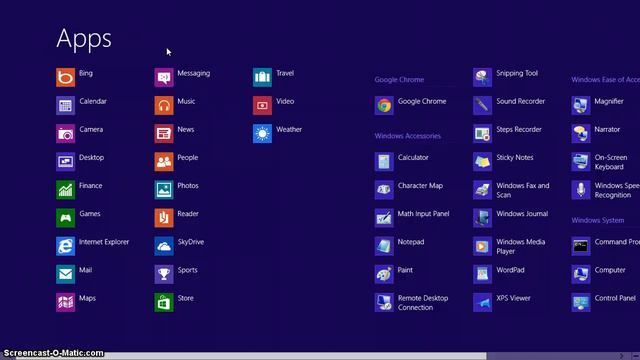Click the Google Chrome group heading

pyautogui.click(x=399, y=80)
